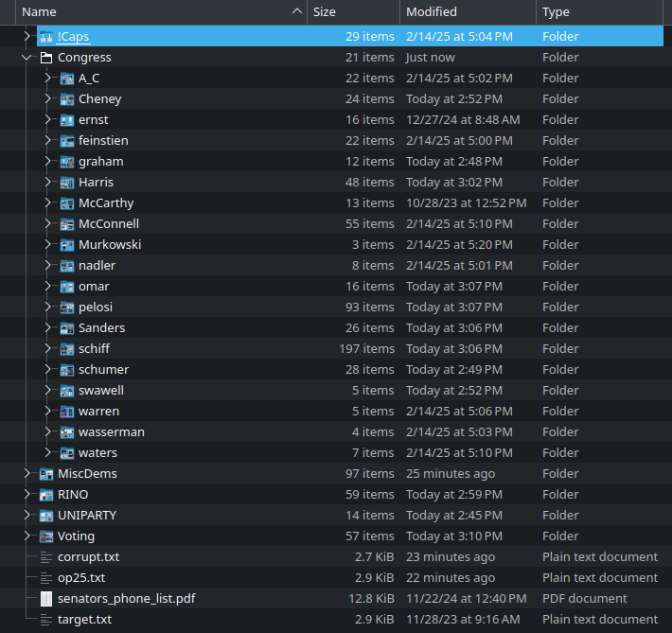Sort by the Type column header
Screen dimensions: 672x633
click(x=599, y=12)
